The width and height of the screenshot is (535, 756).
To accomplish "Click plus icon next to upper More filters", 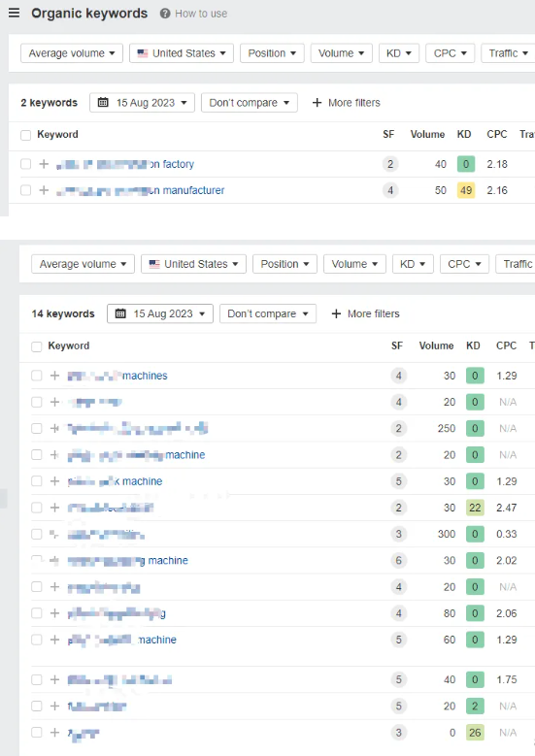I will [x=317, y=102].
